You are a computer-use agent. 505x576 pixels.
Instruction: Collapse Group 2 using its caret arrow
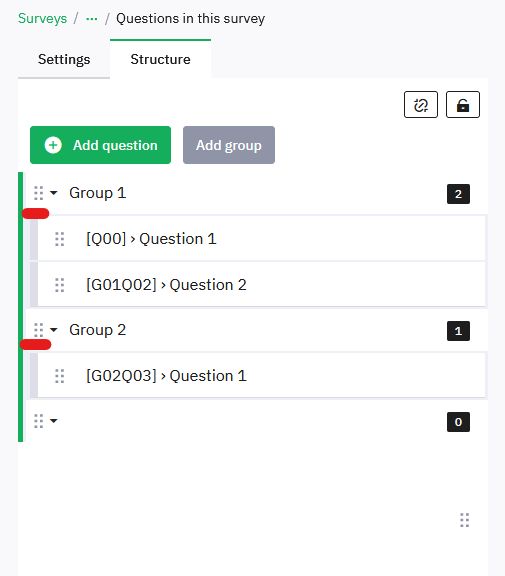(54, 330)
